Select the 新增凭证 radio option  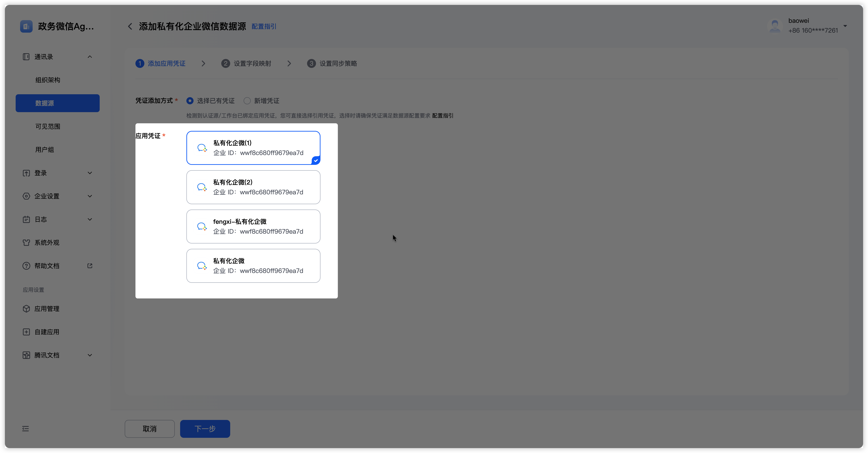pos(247,101)
